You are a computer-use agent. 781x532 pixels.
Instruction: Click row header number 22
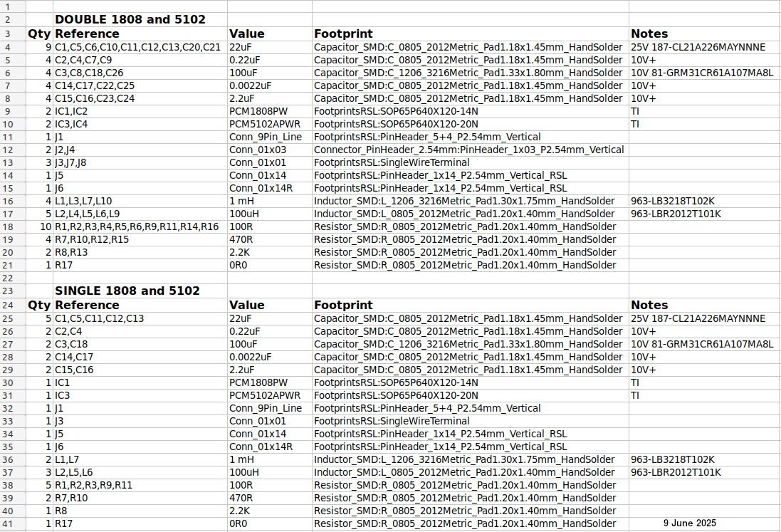coord(12,278)
